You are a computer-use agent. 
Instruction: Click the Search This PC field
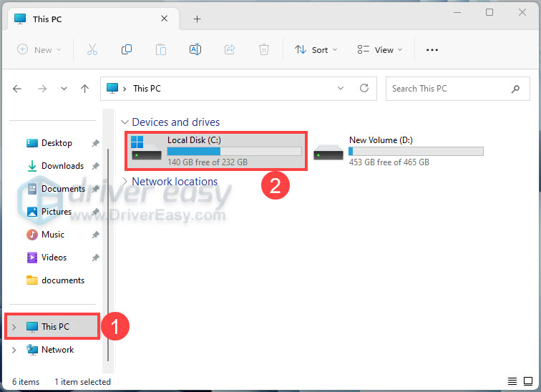pos(447,89)
